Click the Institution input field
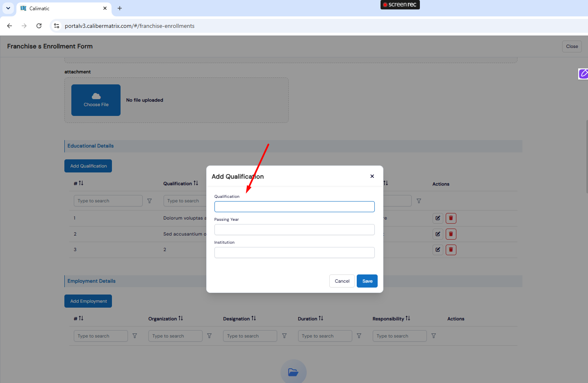Screen dimensions: 588x383 click(294, 252)
